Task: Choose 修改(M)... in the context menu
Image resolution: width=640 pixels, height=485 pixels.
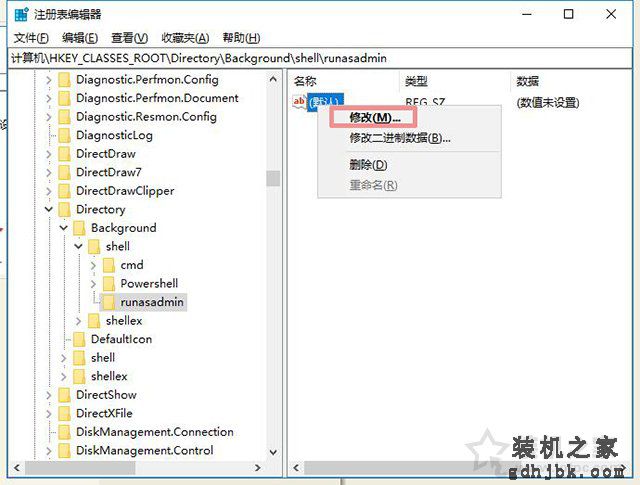Action: 374,118
